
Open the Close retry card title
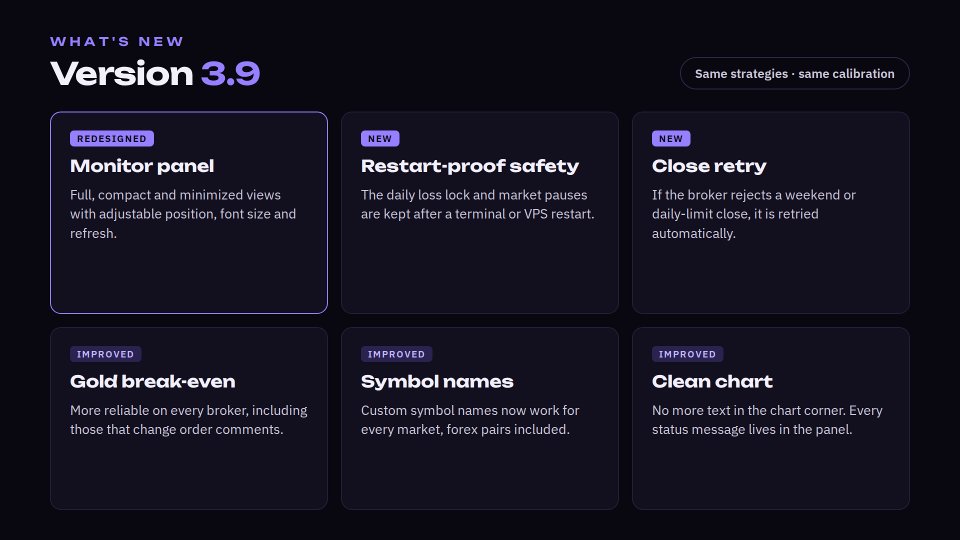tap(709, 166)
